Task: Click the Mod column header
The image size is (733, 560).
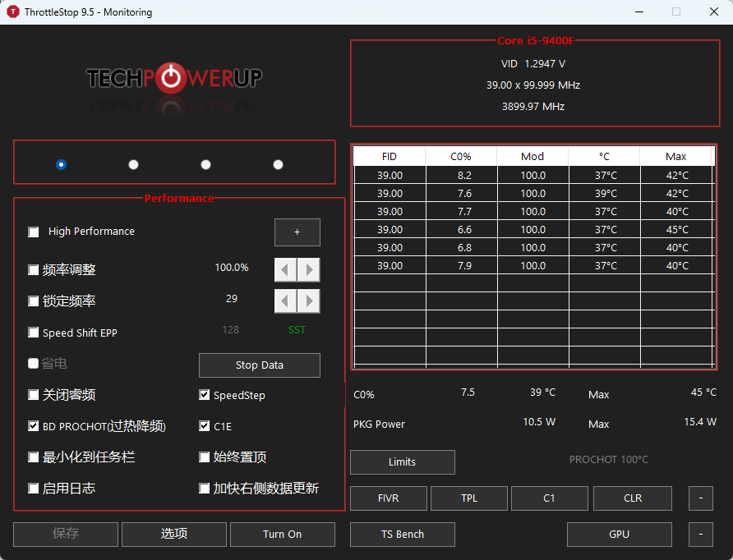Action: tap(532, 157)
